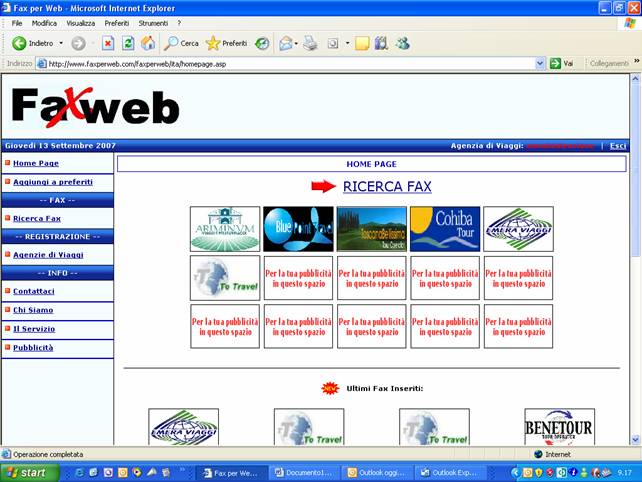The height and width of the screenshot is (482, 642).
Task: Launch Internet Explorer from quick launch
Action: click(79, 473)
